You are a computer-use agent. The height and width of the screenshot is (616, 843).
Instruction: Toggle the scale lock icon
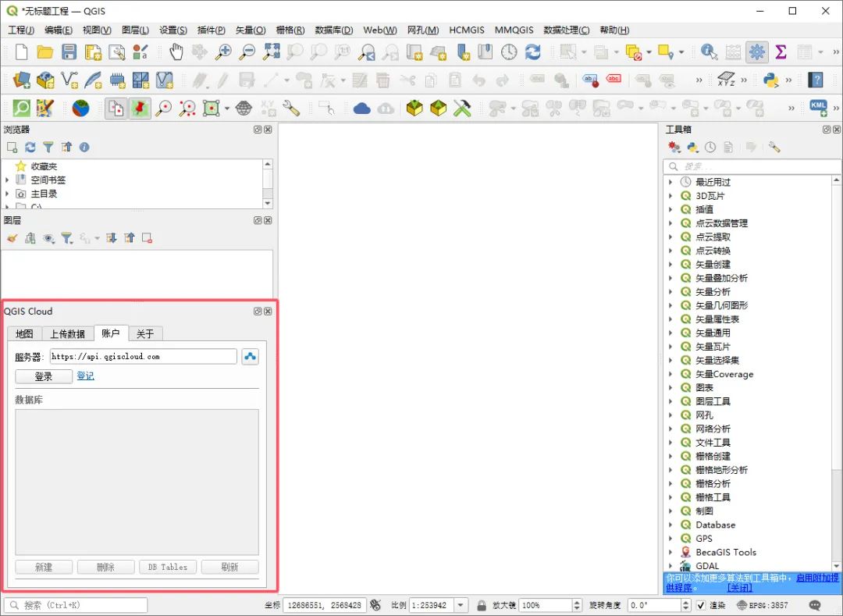[482, 605]
